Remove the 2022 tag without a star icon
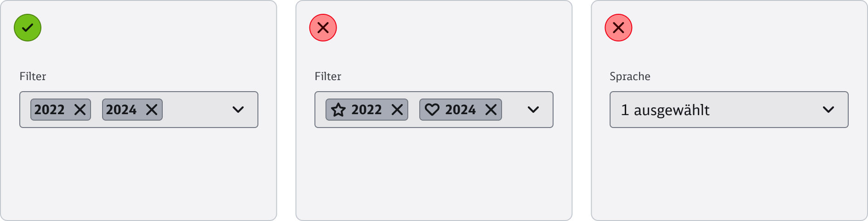The image size is (868, 221). tap(80, 110)
